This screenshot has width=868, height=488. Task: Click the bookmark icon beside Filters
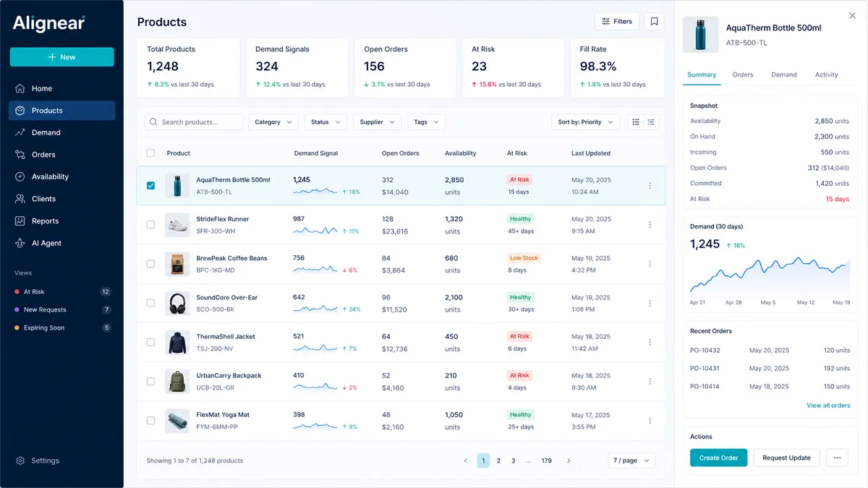pyautogui.click(x=654, y=22)
